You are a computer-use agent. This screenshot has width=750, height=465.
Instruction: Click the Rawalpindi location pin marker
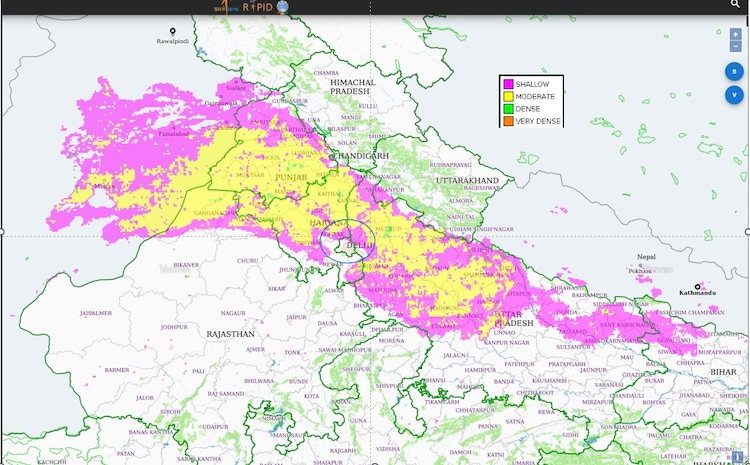[x=174, y=33]
